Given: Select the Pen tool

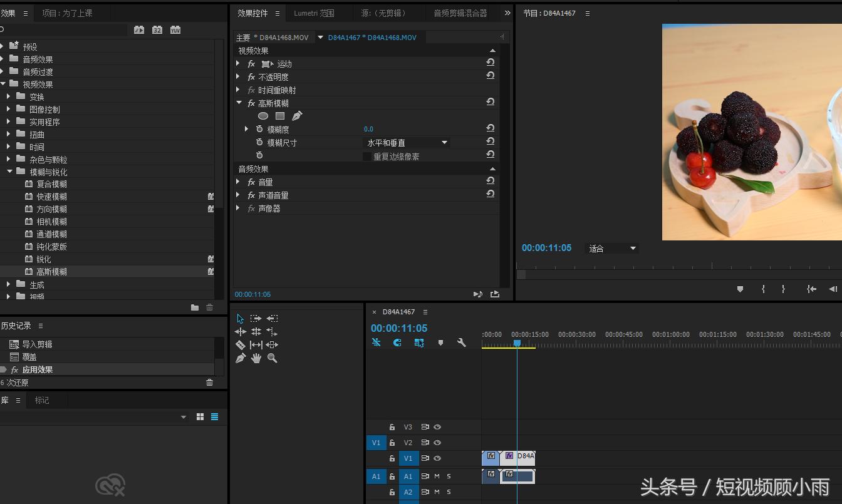Looking at the screenshot, I should [x=240, y=357].
